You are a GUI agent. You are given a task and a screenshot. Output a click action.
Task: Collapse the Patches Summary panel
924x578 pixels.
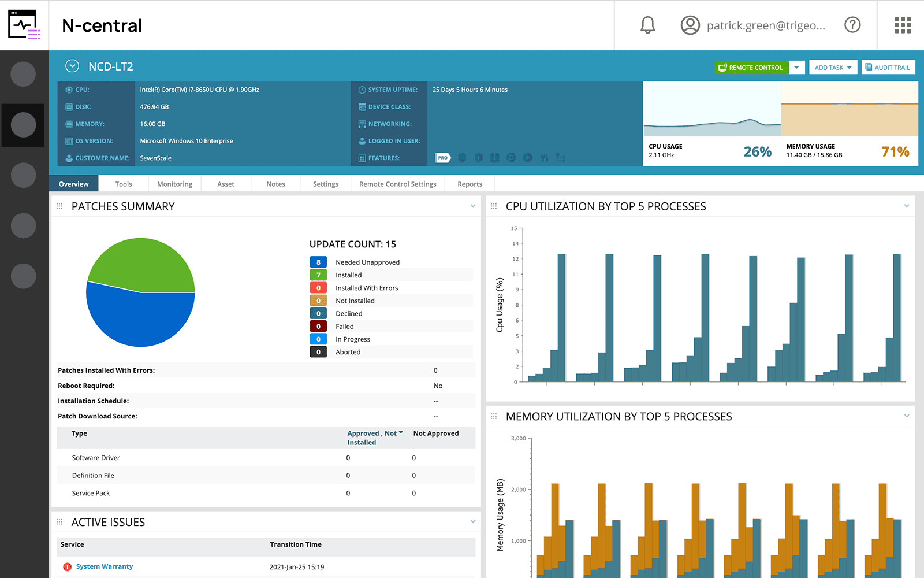coord(473,206)
